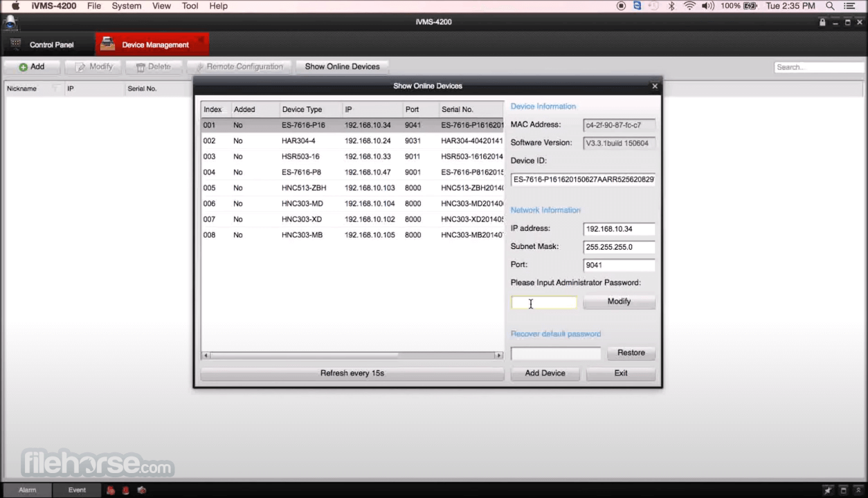Expand alarm panel with double-chevron icon
The height and width of the screenshot is (498, 868).
pyautogui.click(x=858, y=490)
